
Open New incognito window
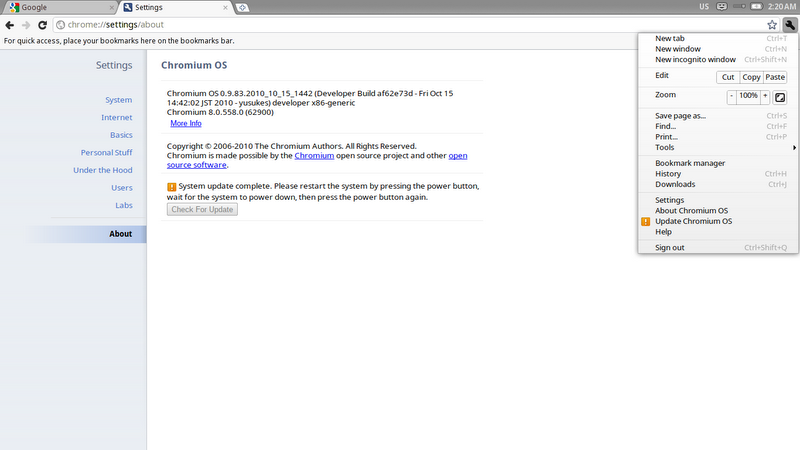click(718, 60)
